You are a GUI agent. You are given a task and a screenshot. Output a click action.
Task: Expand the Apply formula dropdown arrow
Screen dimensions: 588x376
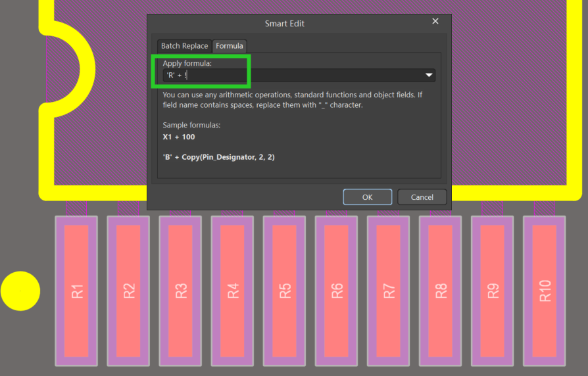pyautogui.click(x=429, y=76)
